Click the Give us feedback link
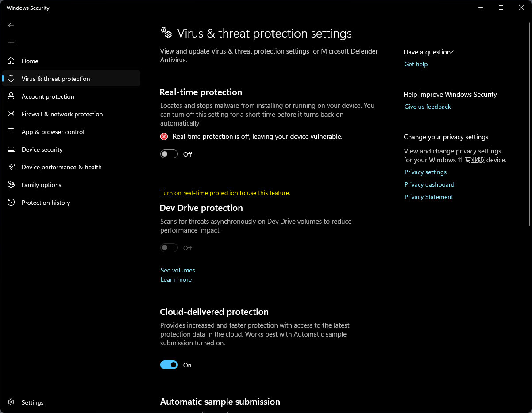Viewport: 532px width, 413px height. coord(428,107)
